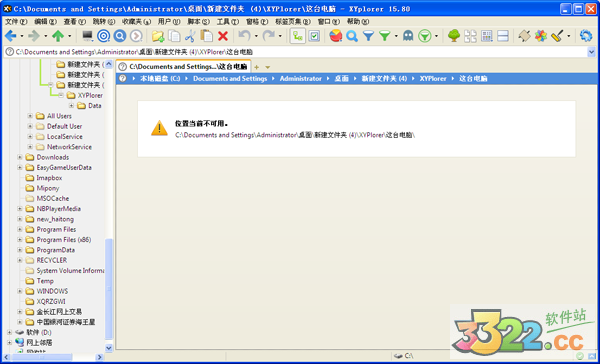Click the red X Delete icon
The width and height of the screenshot is (600, 364).
coord(223,36)
